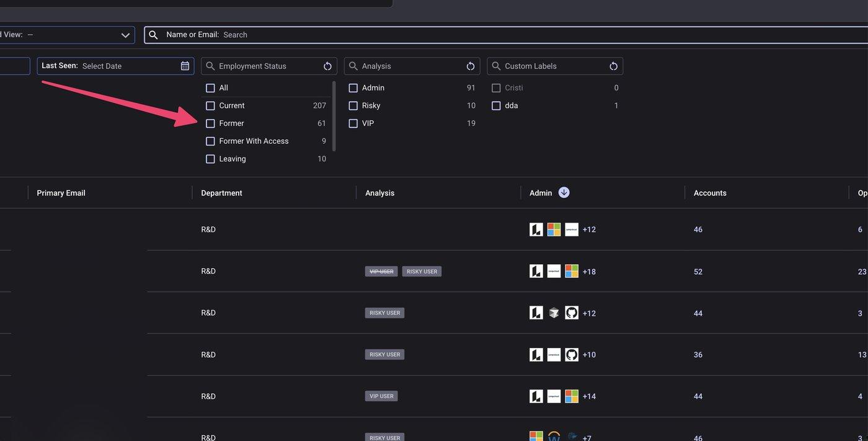Open the Last Seen calendar picker icon
Image resolution: width=868 pixels, height=441 pixels.
[185, 66]
